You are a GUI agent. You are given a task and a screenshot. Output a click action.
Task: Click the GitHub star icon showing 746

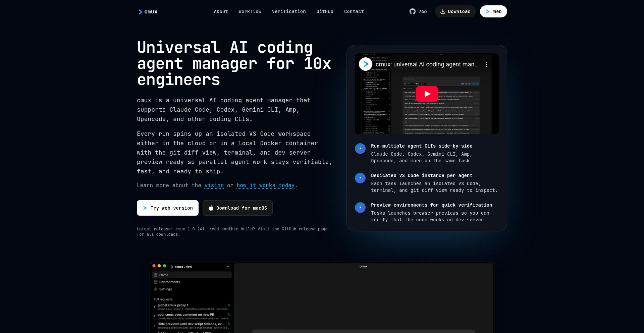(x=413, y=11)
